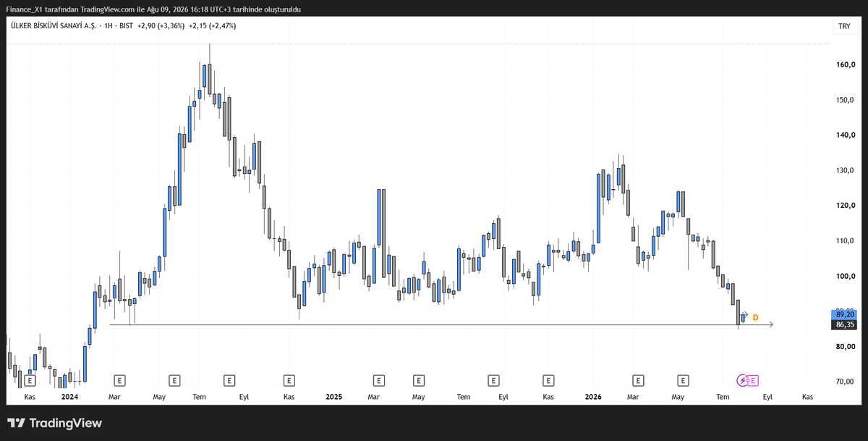Click the 2025 year label on time axis
Viewport: 868px width, 441px height.
(x=334, y=397)
